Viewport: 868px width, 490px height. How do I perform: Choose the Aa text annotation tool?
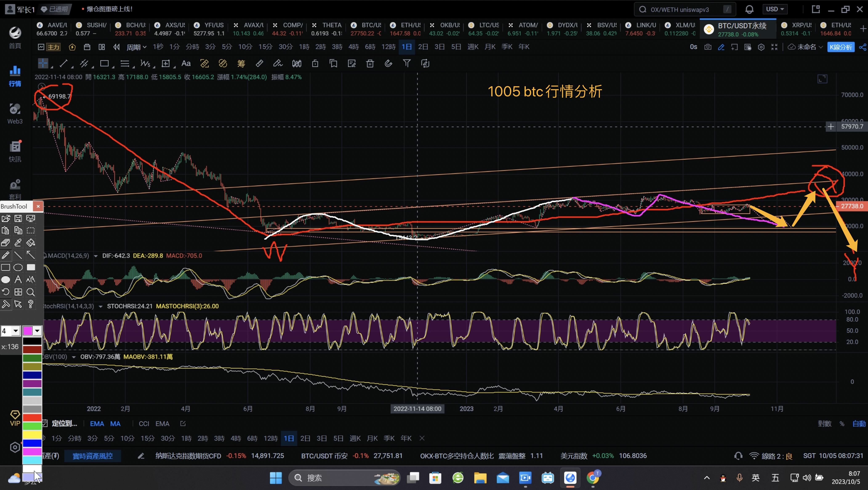point(186,63)
